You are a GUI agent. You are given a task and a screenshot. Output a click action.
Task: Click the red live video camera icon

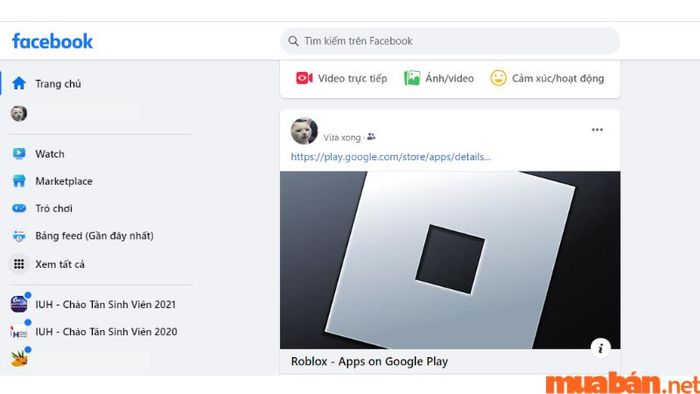point(304,78)
